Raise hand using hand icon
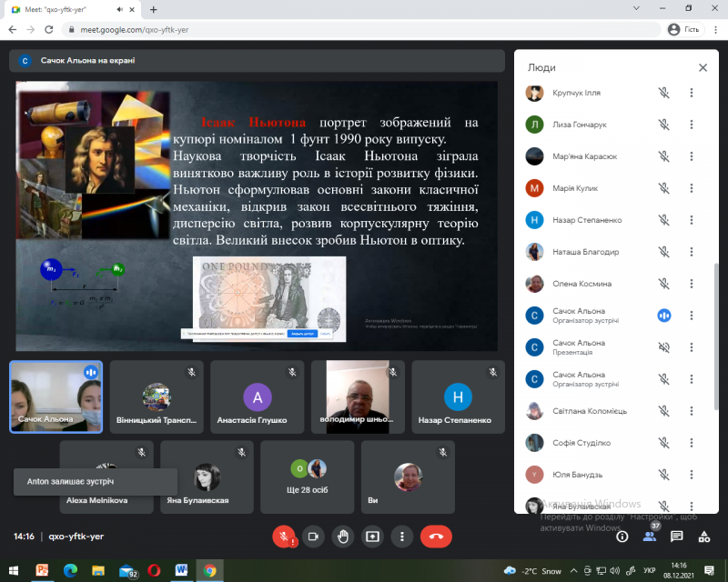728x582 pixels. (343, 537)
